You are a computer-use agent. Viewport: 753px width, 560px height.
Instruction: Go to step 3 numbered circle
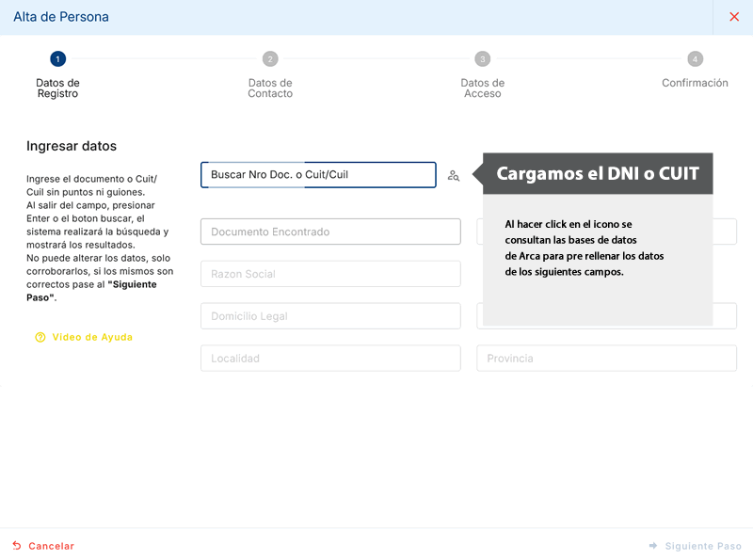483,59
